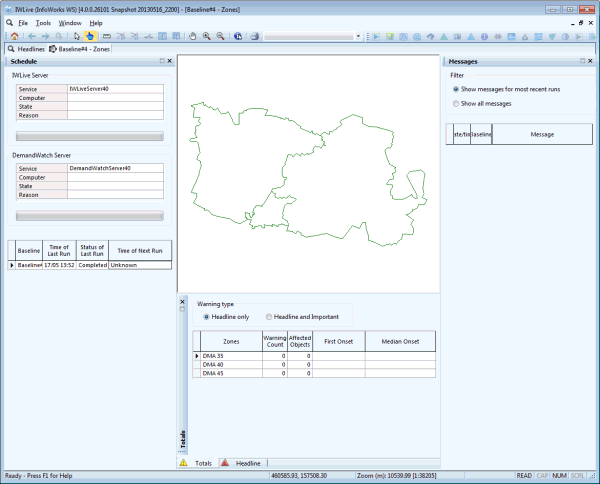Click the 'Completed' status cell

pos(92,265)
